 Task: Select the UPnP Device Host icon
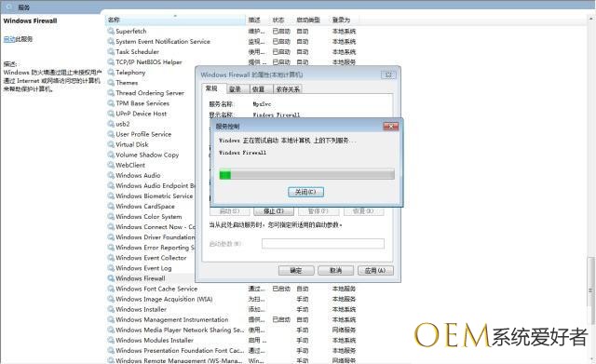(111, 114)
